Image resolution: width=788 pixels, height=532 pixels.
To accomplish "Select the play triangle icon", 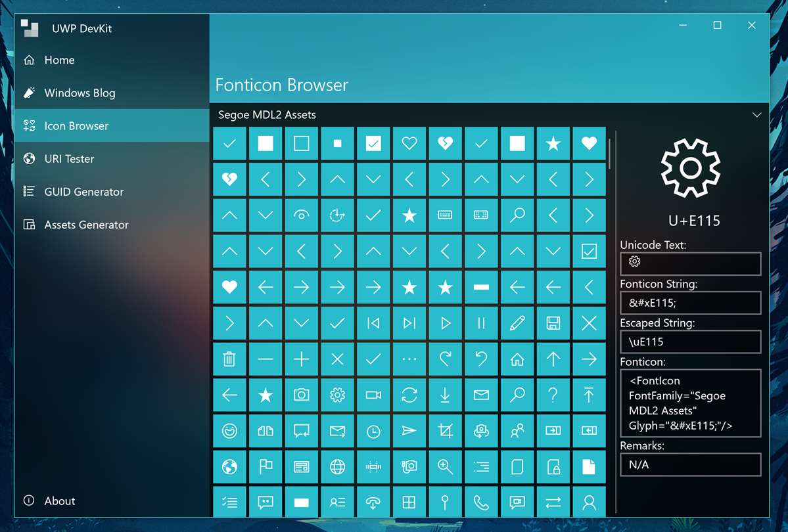I will coord(445,323).
